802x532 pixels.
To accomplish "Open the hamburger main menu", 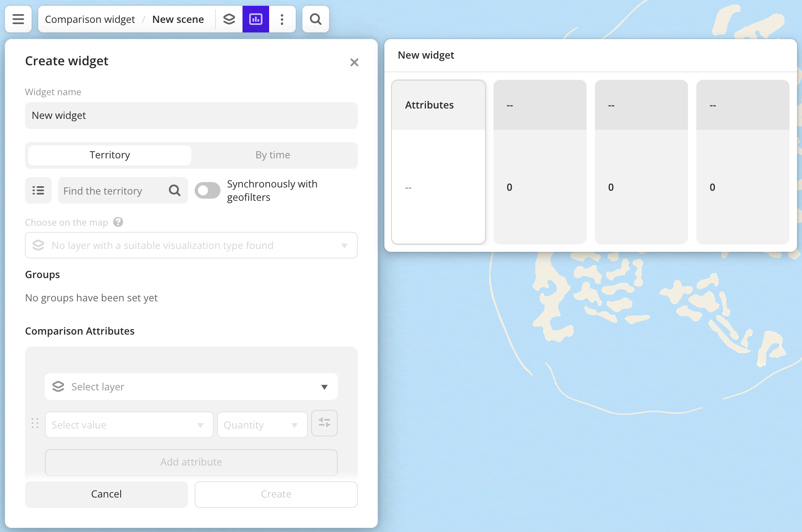I will coord(18,19).
